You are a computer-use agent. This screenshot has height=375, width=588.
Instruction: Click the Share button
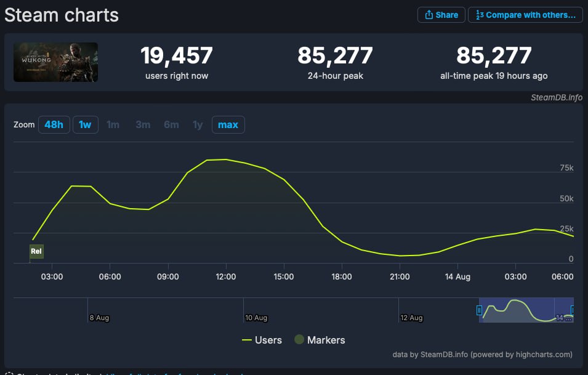point(441,15)
